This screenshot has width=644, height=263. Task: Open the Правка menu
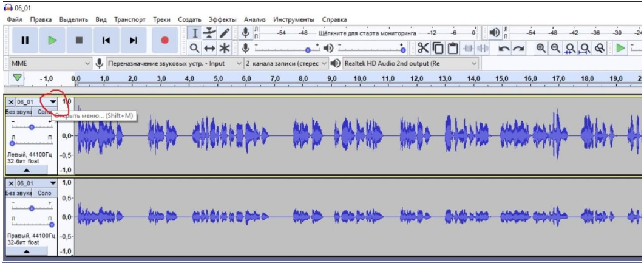coord(41,19)
